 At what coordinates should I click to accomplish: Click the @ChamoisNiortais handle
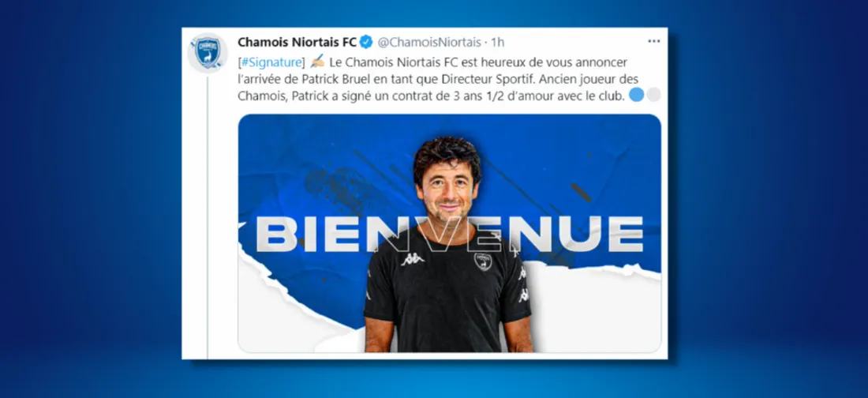429,42
